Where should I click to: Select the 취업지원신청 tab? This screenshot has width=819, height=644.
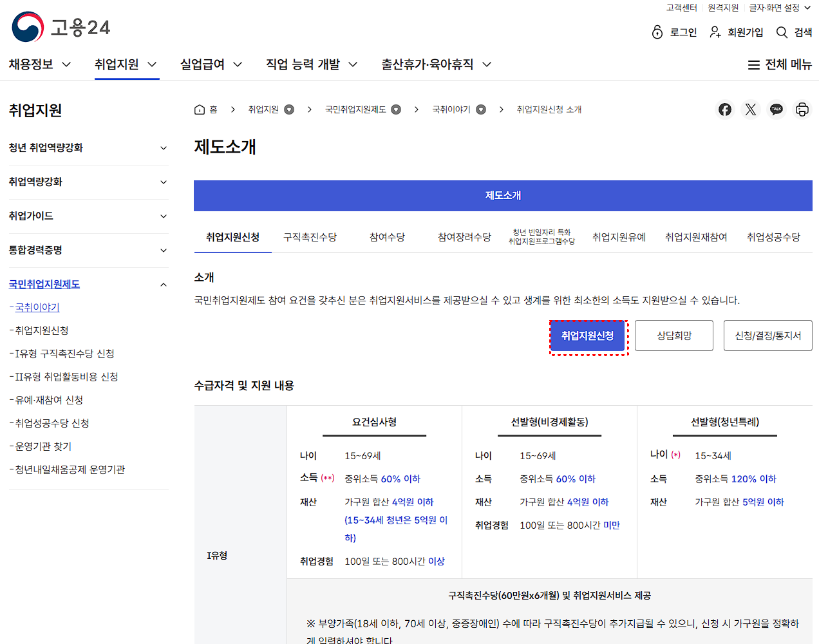[232, 237]
